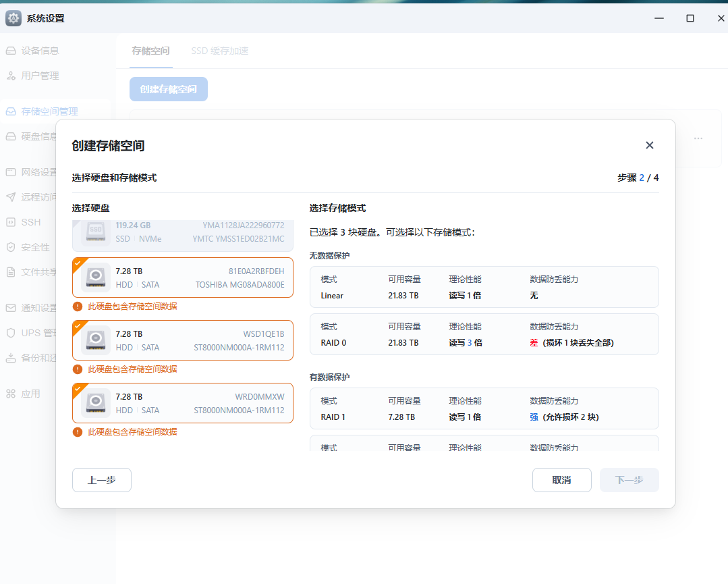Viewport: 728px width, 584px height.
Task: Deselect the TOSHIBA 81E0A2RBFDEH disk checkmark
Action: [x=78, y=263]
